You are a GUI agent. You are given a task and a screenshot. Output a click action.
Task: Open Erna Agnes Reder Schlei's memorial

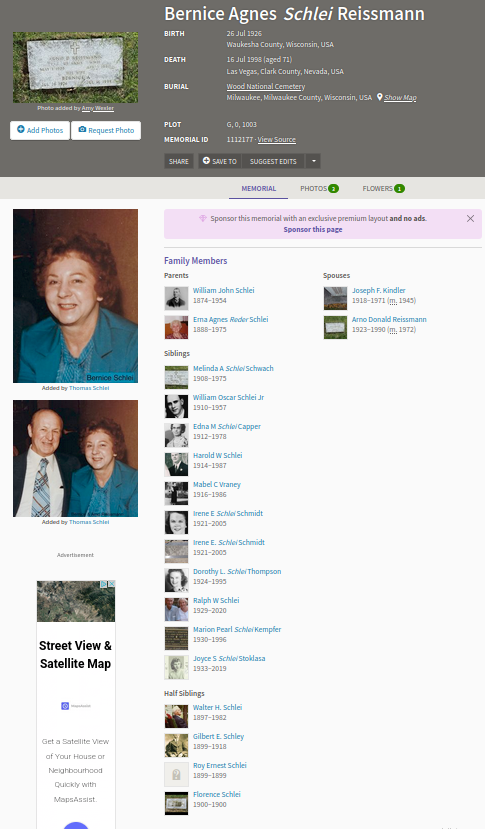231,319
